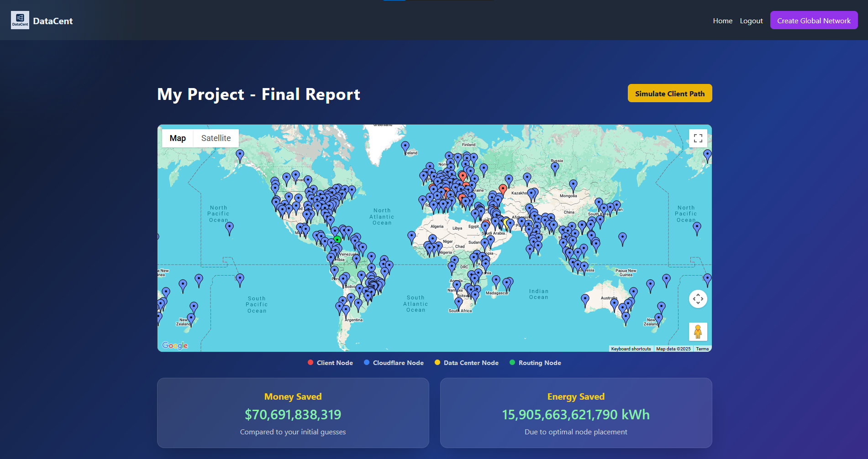Click the 'Routing Node' legend label
The width and height of the screenshot is (868, 459).
tap(540, 363)
